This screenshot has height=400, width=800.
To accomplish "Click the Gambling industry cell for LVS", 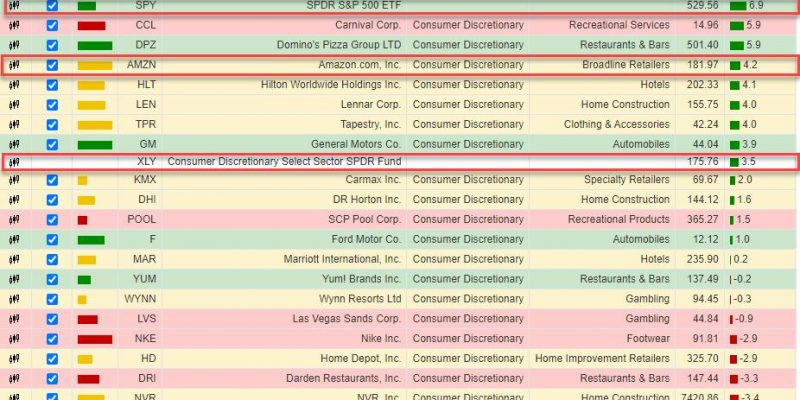I will pos(647,319).
